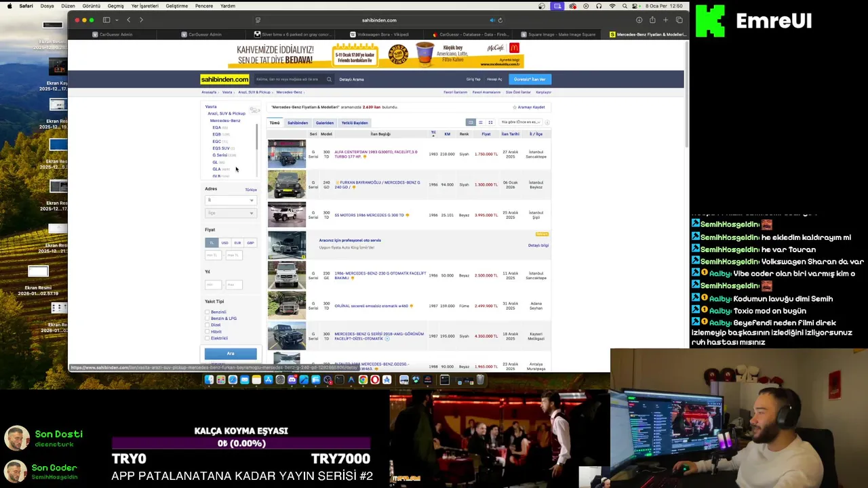Sort listings by İlan Tarihi column
This screenshot has width=868, height=488.
(510, 134)
